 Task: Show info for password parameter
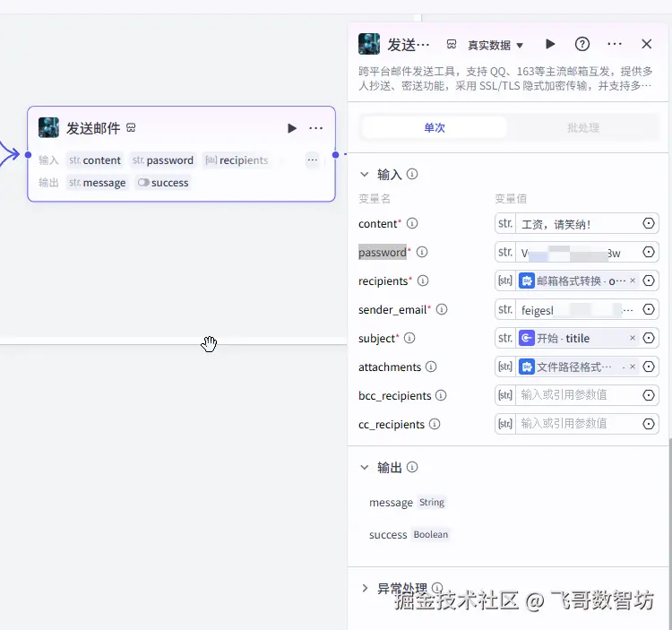[422, 252]
